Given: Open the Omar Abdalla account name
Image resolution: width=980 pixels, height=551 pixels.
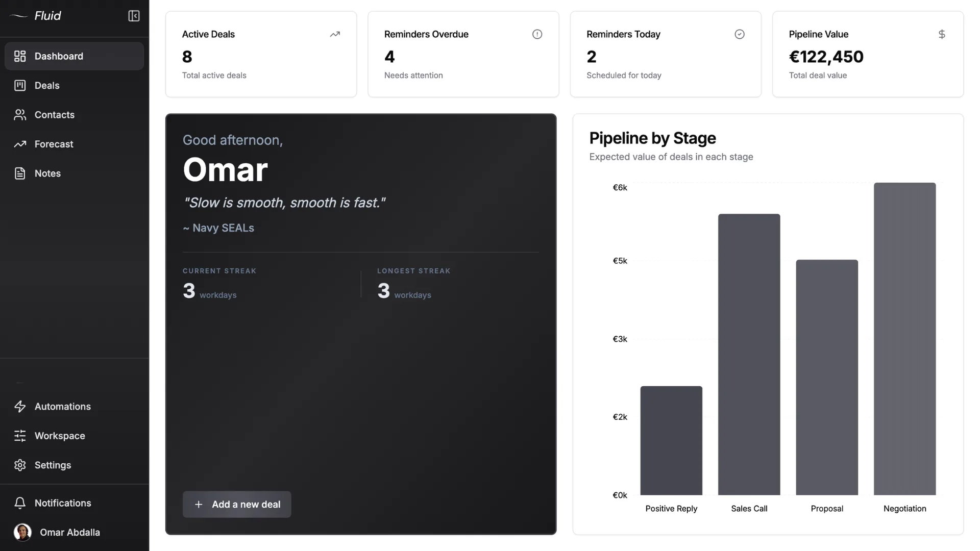Looking at the screenshot, I should tap(70, 532).
